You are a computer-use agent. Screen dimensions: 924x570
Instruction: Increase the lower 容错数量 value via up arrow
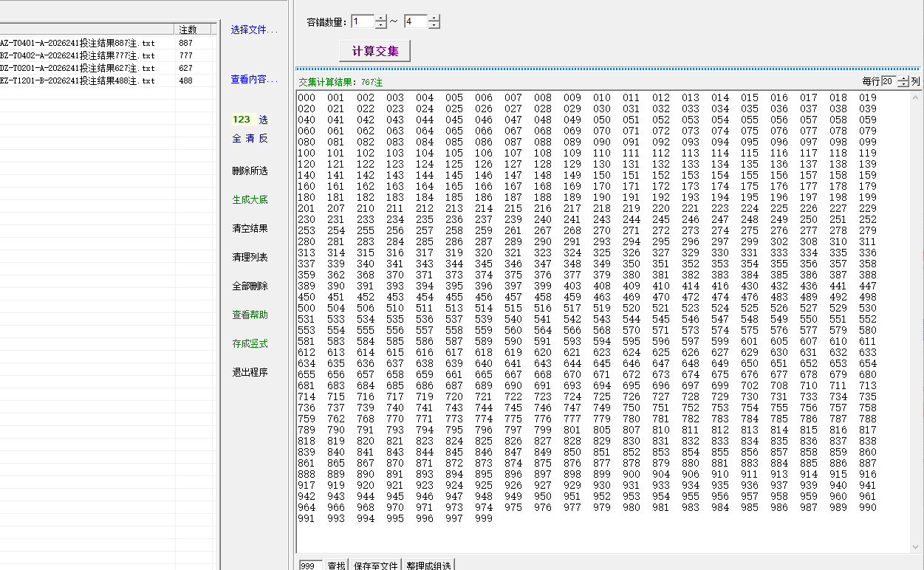(x=380, y=18)
